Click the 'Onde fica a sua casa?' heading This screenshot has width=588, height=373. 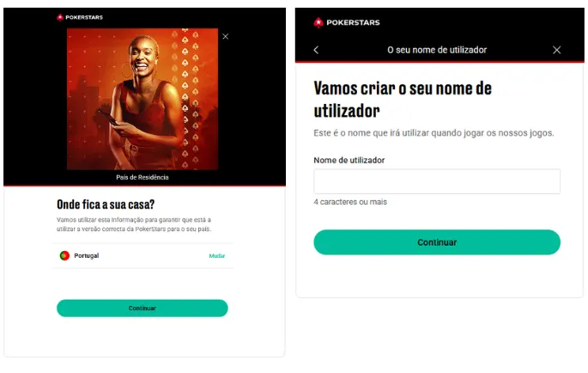point(106,205)
